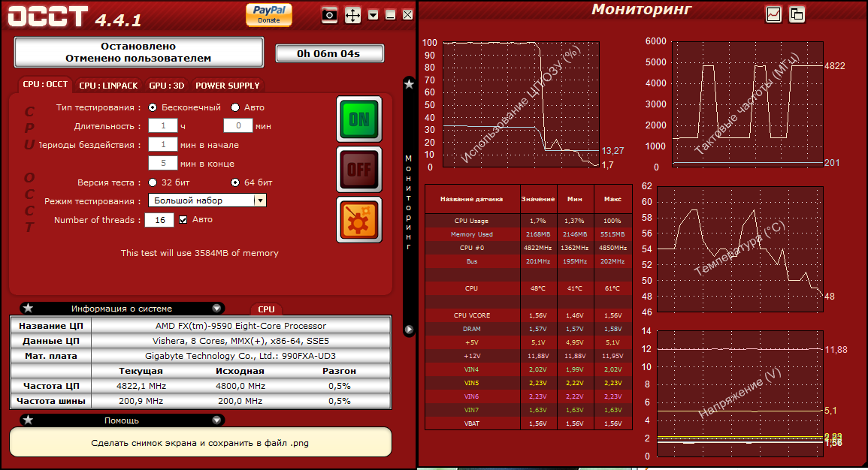Open the POWER SUPPLY tab
This screenshot has height=470, width=868.
pos(228,86)
